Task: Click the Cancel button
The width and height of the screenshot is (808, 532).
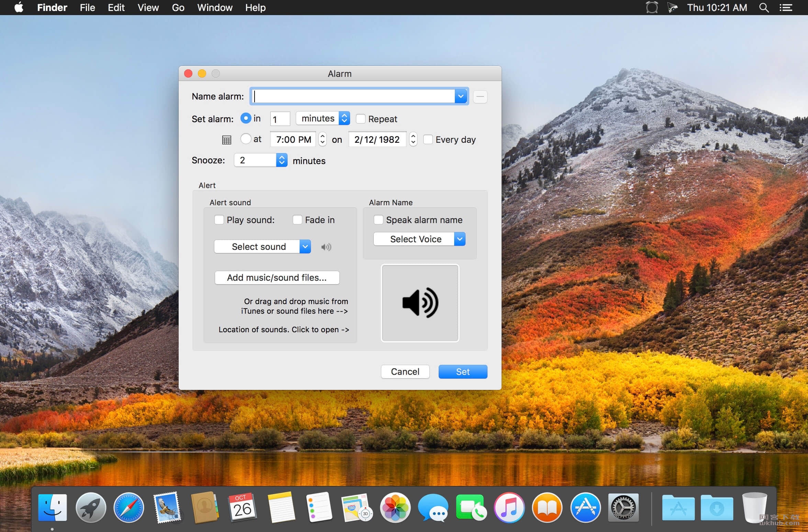Action: [x=405, y=372]
